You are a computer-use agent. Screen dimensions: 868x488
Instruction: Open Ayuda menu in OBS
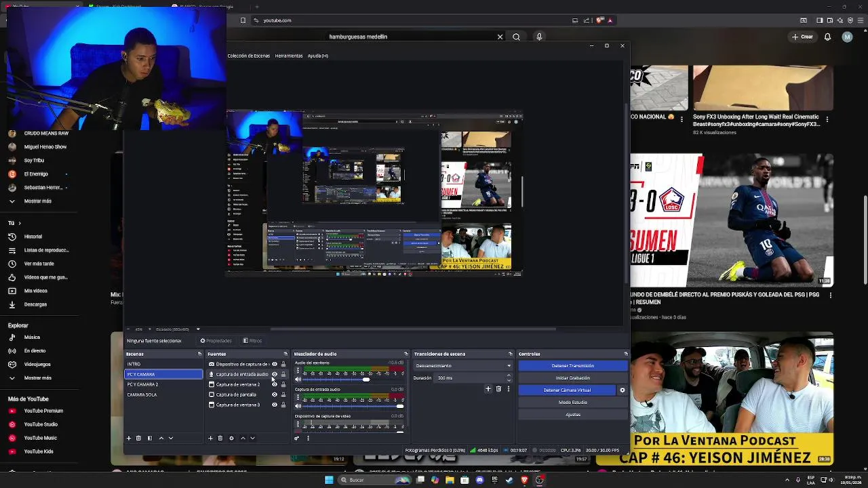coord(317,56)
